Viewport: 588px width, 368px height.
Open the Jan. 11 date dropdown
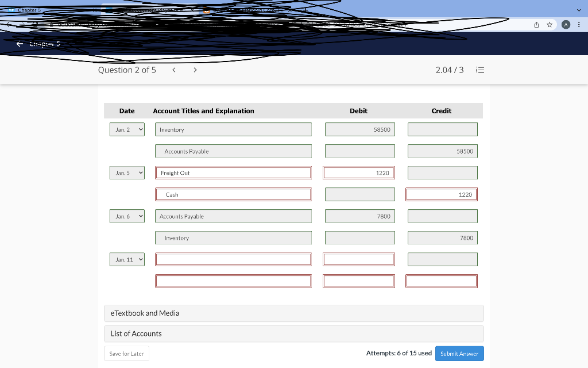pos(127,259)
